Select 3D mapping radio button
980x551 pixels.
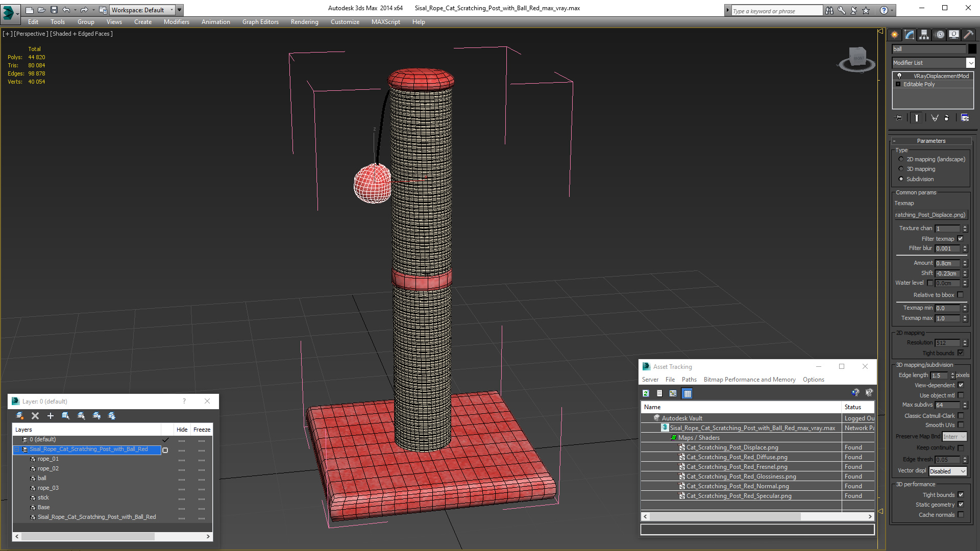901,169
